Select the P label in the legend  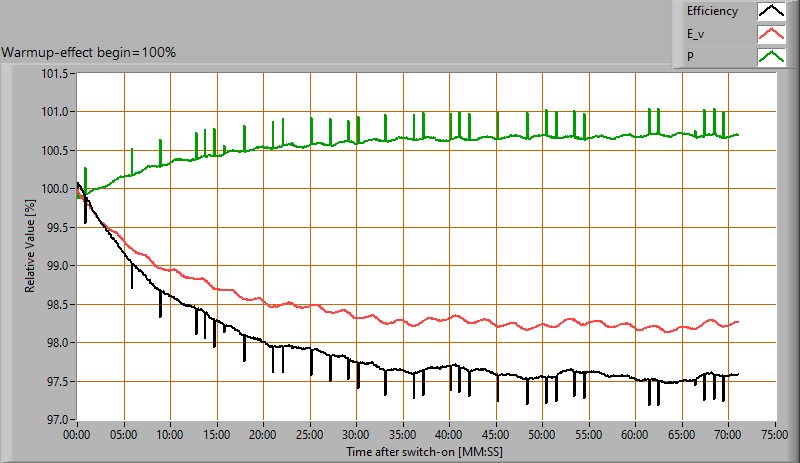tap(689, 57)
